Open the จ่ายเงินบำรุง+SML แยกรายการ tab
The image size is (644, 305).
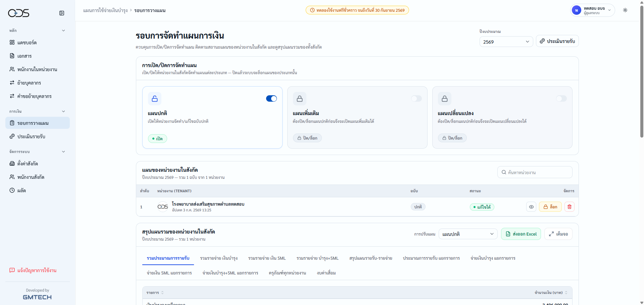(230, 273)
